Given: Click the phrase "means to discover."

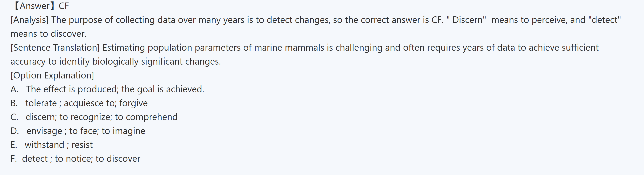Looking at the screenshot, I should click(x=49, y=34).
